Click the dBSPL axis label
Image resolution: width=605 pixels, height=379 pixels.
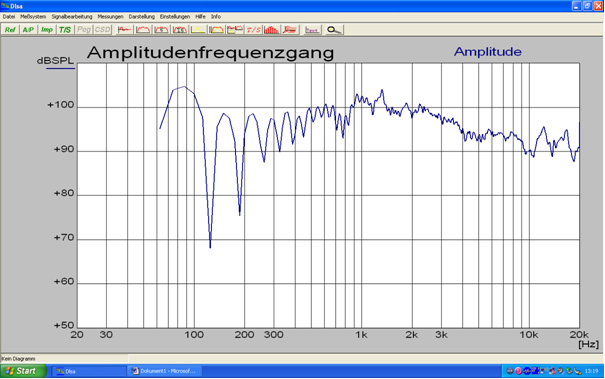(55, 61)
